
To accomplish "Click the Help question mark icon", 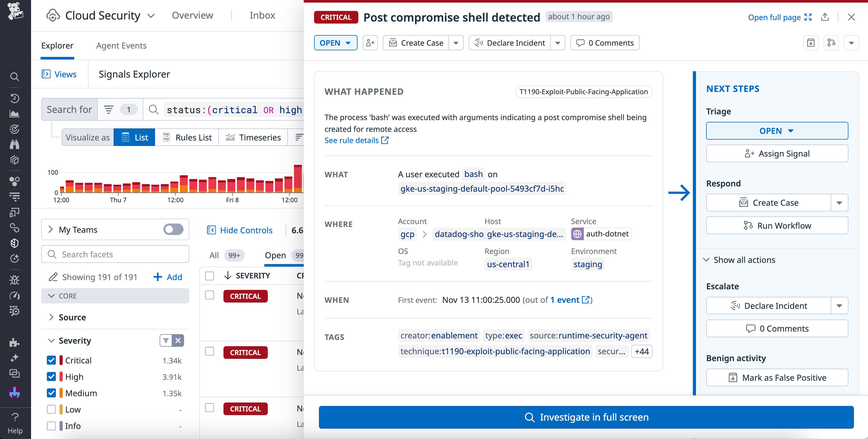I will click(15, 417).
